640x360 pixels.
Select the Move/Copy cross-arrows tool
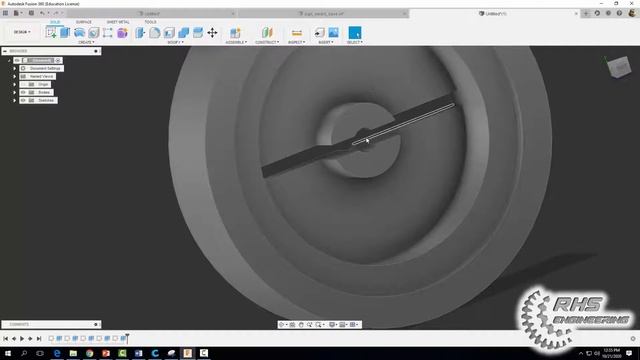click(x=212, y=33)
